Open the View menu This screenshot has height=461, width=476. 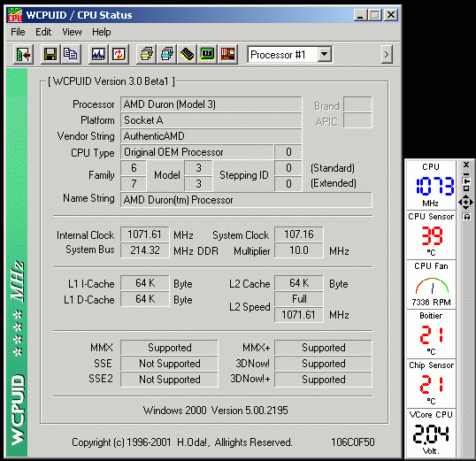point(72,32)
